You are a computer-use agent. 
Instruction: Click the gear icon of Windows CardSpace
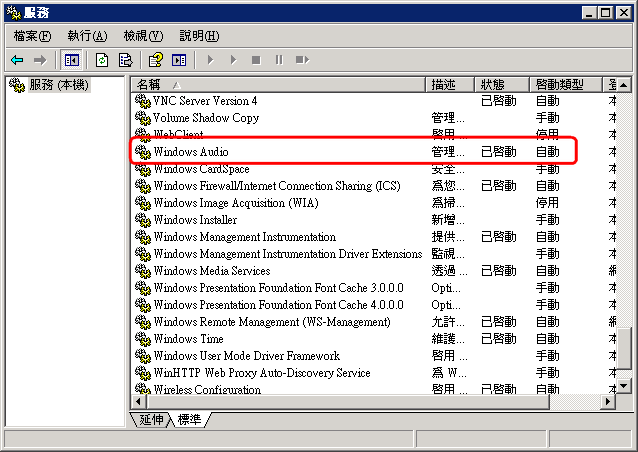[143, 169]
